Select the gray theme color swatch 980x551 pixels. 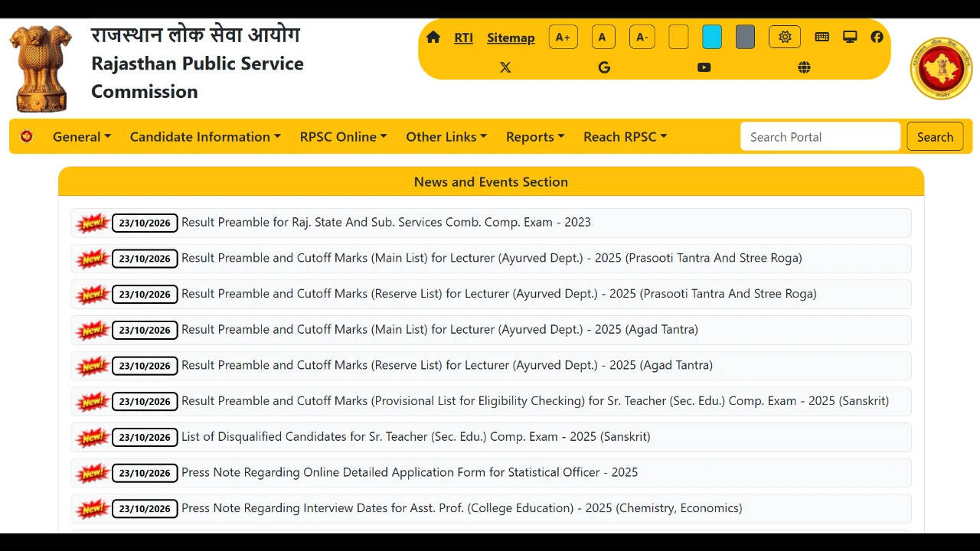745,37
